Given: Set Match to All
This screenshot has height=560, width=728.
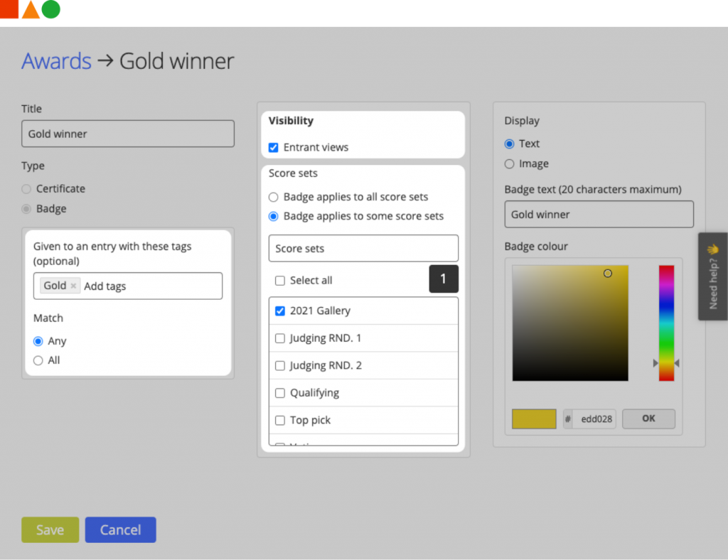Looking at the screenshot, I should point(38,360).
